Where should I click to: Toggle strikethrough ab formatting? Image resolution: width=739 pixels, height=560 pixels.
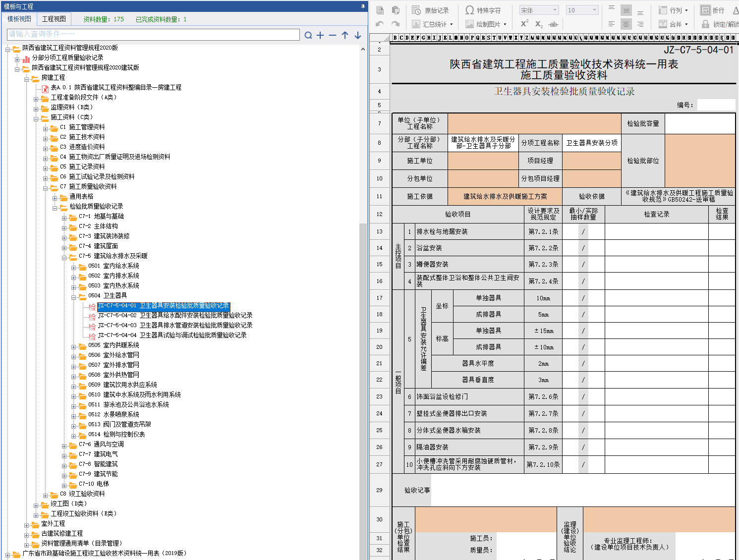pyautogui.click(x=554, y=24)
